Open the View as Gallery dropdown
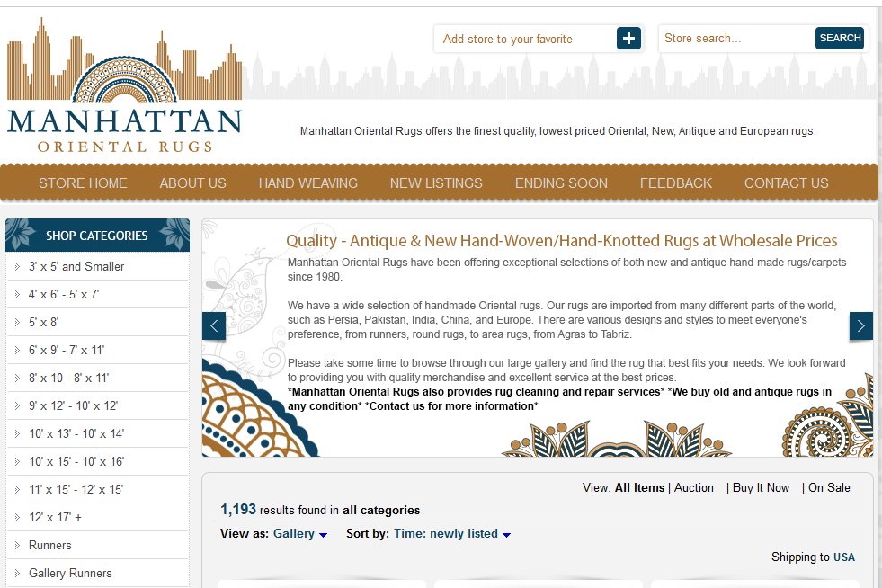882x588 pixels. [299, 534]
